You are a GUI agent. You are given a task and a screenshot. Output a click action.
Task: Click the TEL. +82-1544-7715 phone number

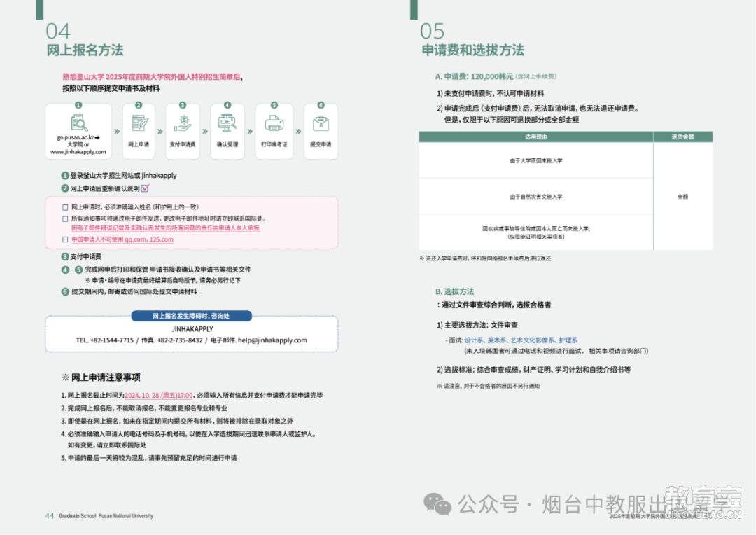pyautogui.click(x=104, y=340)
